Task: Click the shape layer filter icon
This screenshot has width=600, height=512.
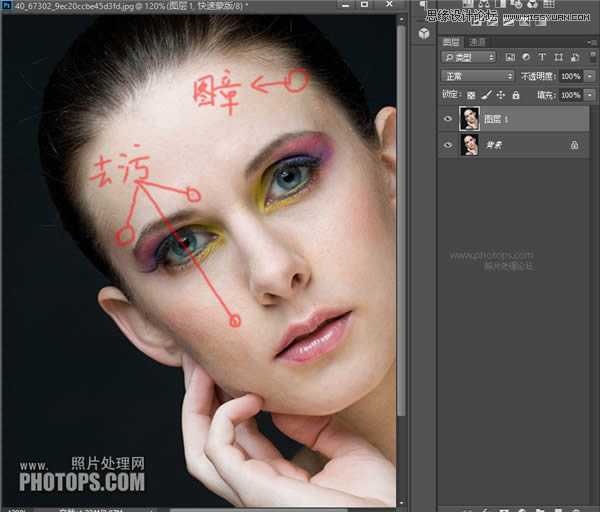Action: tap(557, 58)
